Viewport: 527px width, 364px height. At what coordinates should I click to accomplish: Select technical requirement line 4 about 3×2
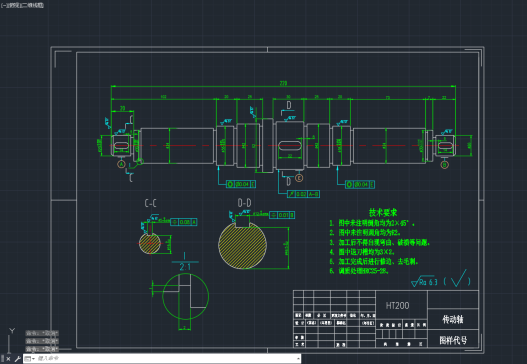tap(362, 252)
